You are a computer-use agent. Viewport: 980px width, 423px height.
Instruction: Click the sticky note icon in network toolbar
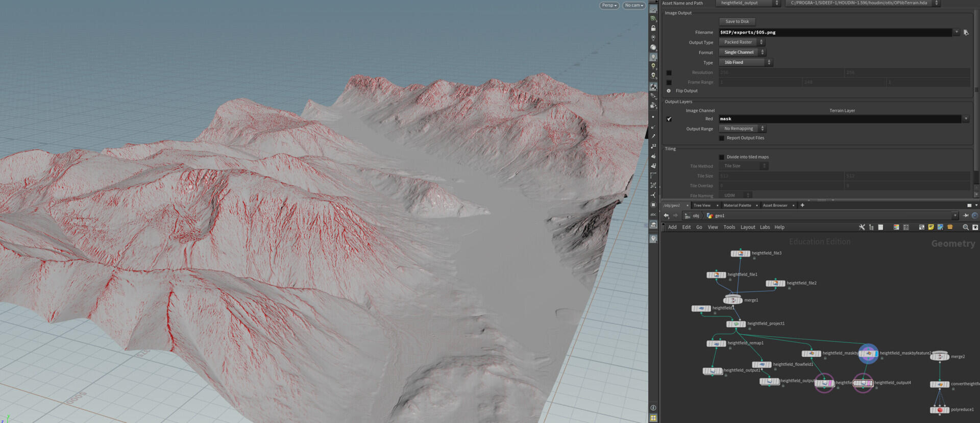pos(930,228)
